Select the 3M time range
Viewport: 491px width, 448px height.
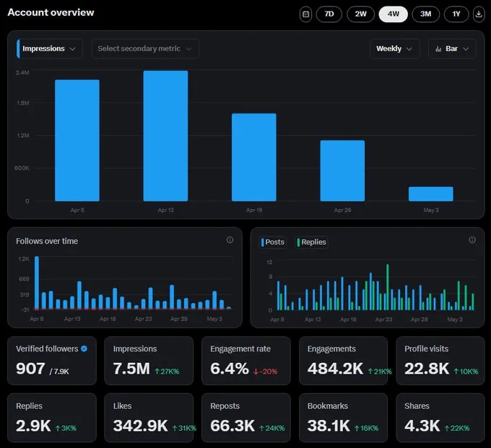pyautogui.click(x=426, y=14)
